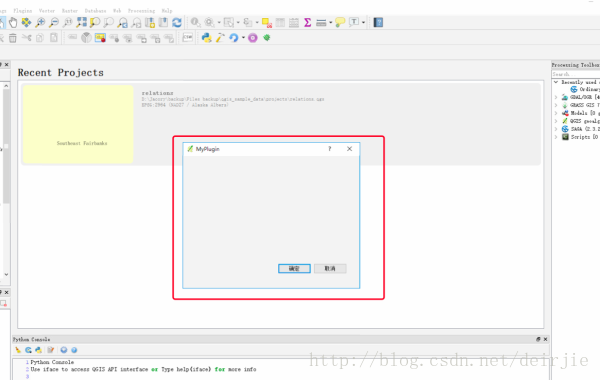This screenshot has height=380, width=600.
Task: Click the Map Tips speech bubble icon
Action: point(340,23)
